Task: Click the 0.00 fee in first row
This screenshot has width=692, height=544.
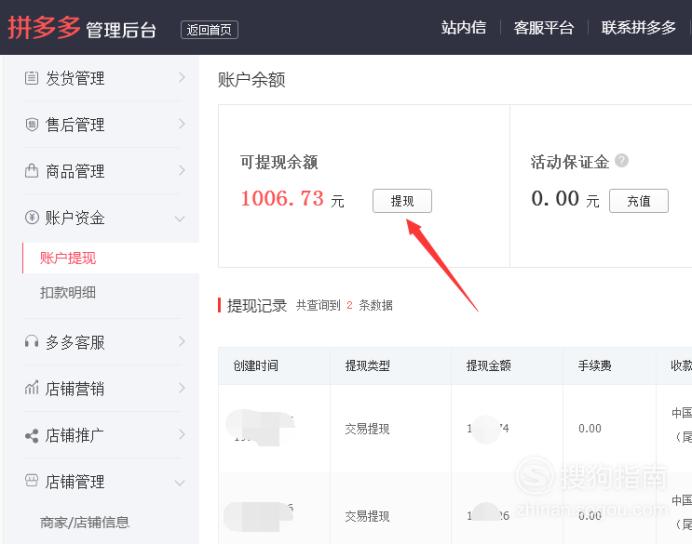Action: (x=590, y=428)
